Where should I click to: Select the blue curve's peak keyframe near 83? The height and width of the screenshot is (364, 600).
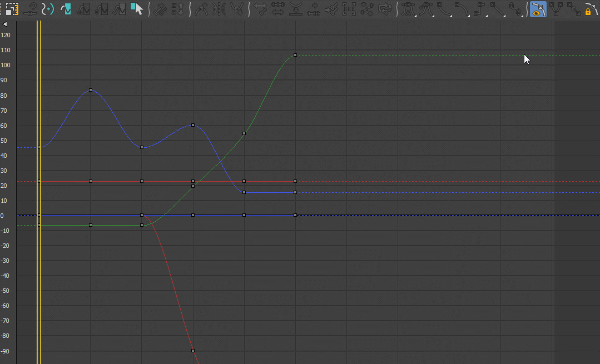click(91, 90)
